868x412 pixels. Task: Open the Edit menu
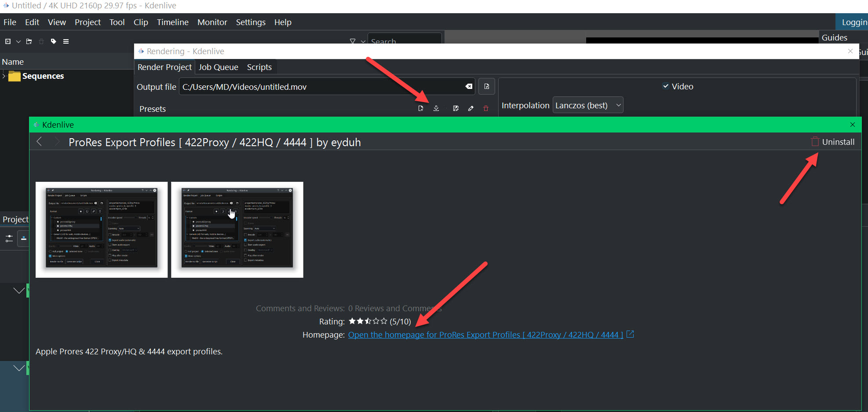click(32, 22)
